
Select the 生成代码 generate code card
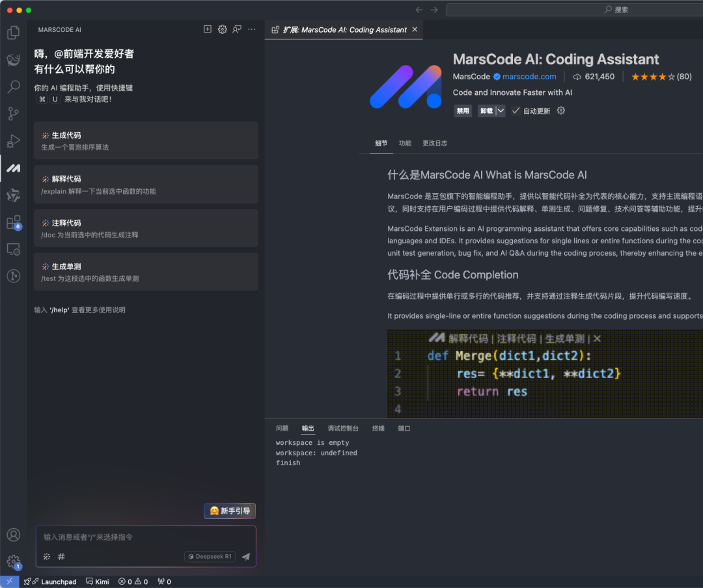point(146,140)
